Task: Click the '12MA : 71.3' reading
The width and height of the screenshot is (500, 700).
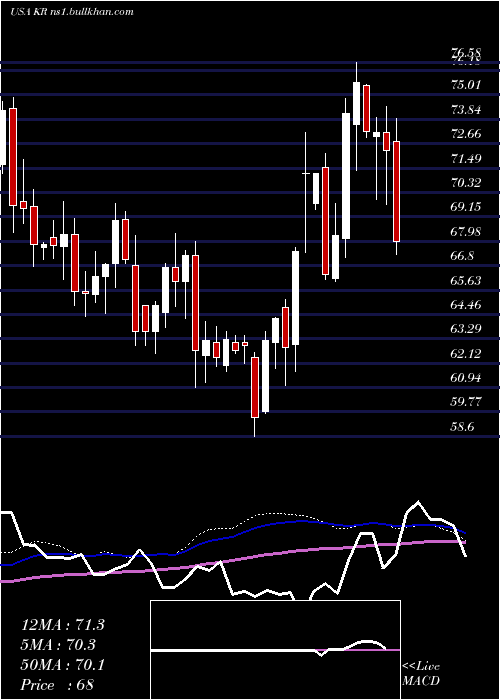Action: click(x=63, y=625)
